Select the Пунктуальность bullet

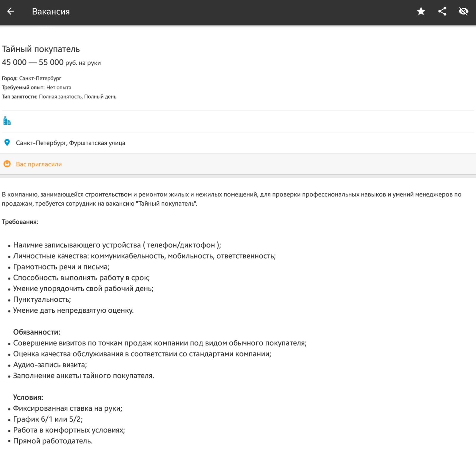[x=42, y=300]
